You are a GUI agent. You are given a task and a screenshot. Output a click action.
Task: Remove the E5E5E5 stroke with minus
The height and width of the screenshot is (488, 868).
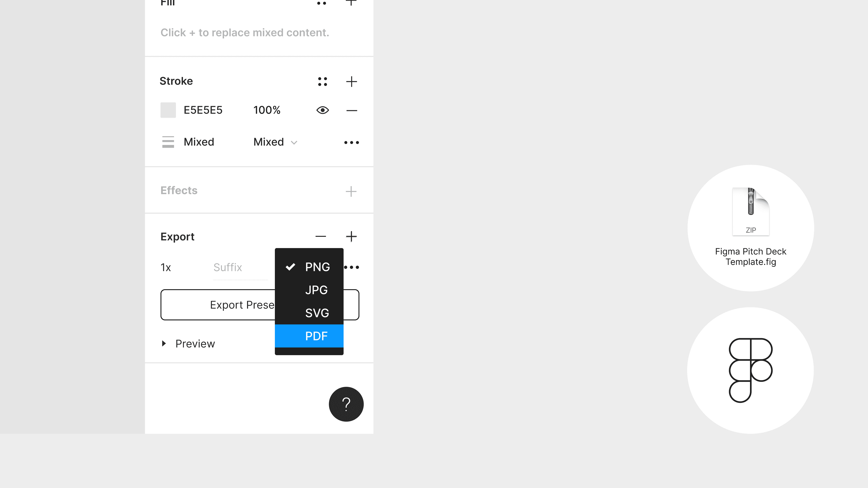351,110
